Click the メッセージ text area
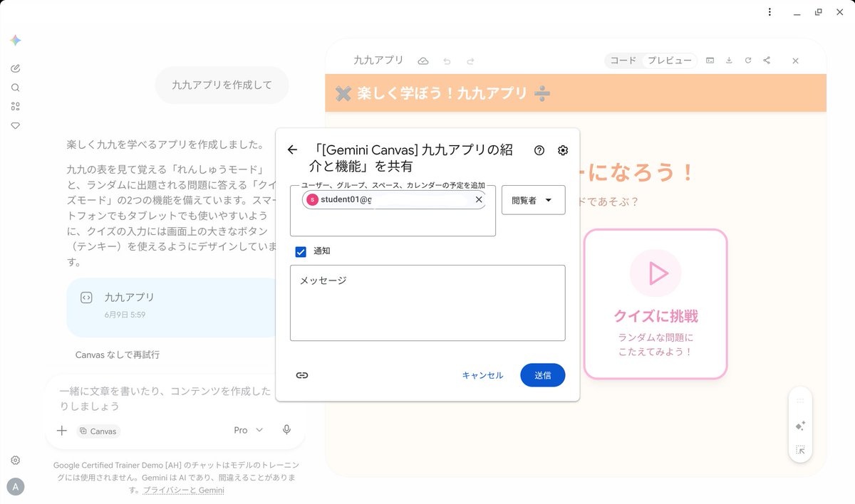The height and width of the screenshot is (504, 855). click(427, 303)
